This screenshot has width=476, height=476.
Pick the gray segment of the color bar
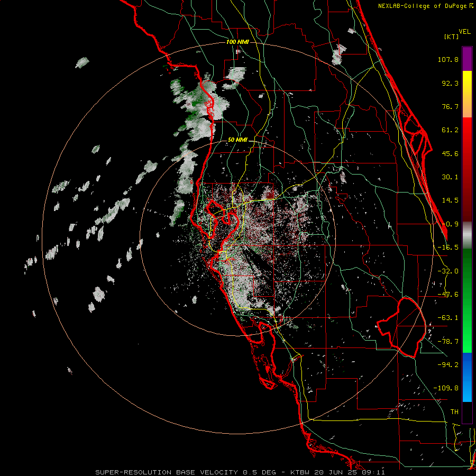[467, 235]
